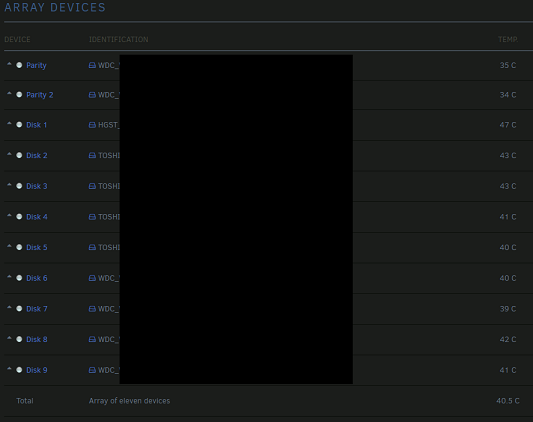Click the status dot for Parity
533x422 pixels.
click(19, 65)
